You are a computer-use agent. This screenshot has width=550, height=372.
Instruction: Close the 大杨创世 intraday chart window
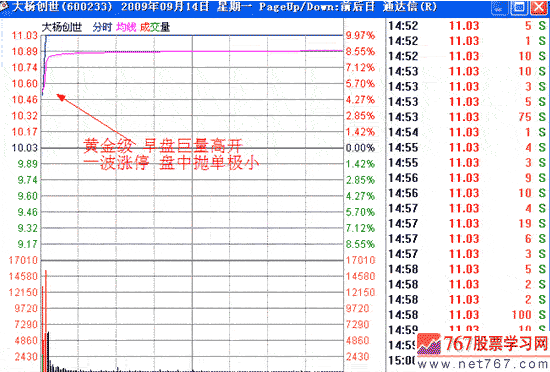coord(539,7)
